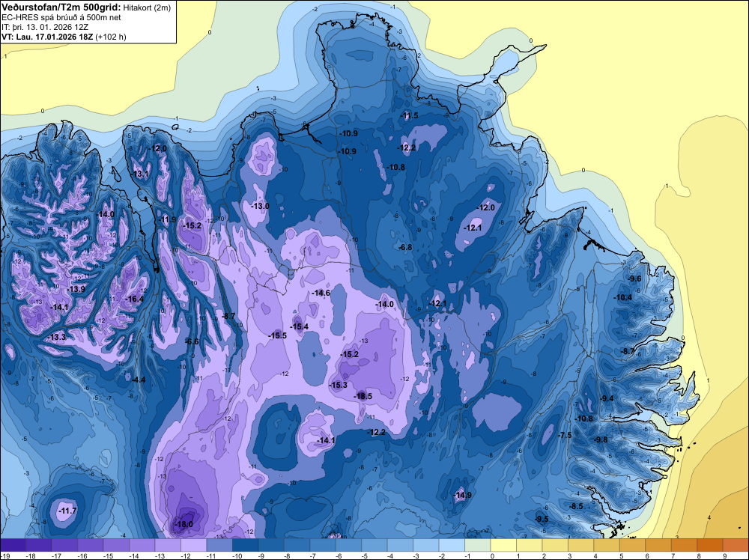Viewport: 749px width, 560px height.
Task: Select the VT valid time line
Action: pos(64,37)
